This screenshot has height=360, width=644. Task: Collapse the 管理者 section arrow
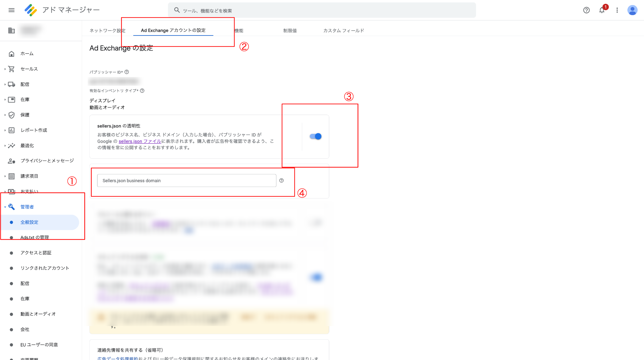pyautogui.click(x=5, y=207)
